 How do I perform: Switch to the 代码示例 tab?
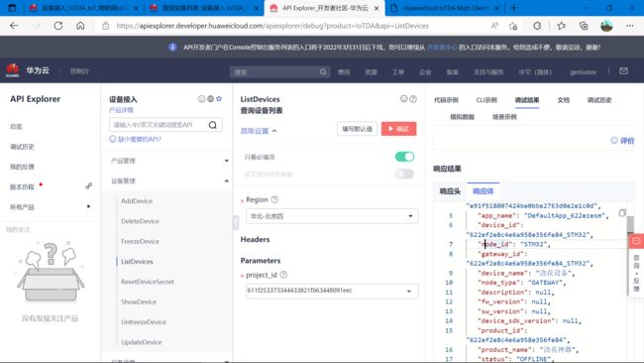(446, 100)
